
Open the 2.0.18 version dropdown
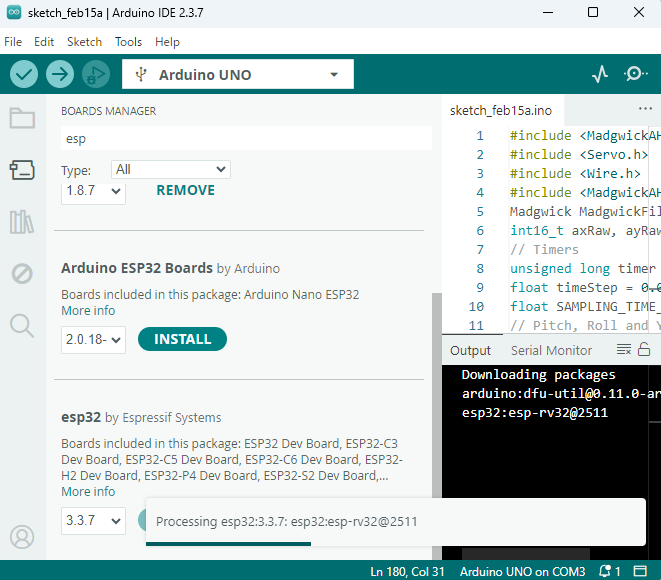(93, 340)
